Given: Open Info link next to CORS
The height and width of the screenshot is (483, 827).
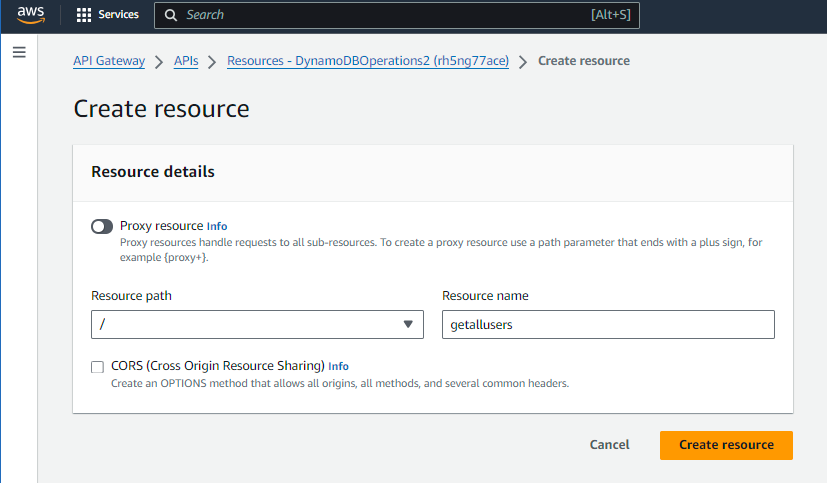Looking at the screenshot, I should (x=338, y=366).
